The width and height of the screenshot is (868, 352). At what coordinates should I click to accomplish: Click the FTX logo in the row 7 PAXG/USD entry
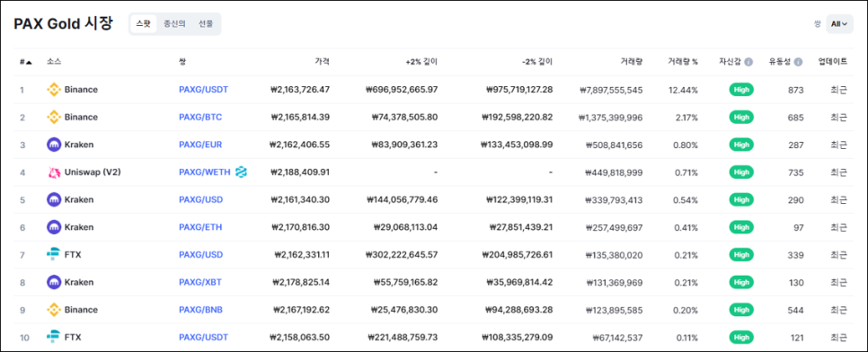click(54, 255)
